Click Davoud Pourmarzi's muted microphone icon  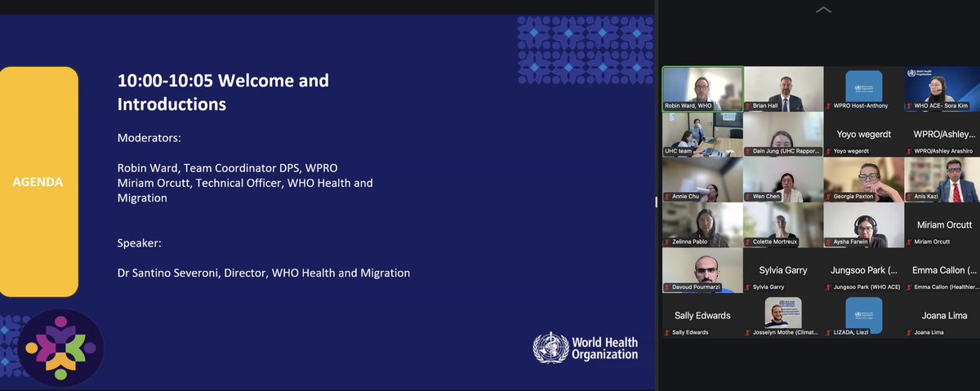[668, 287]
